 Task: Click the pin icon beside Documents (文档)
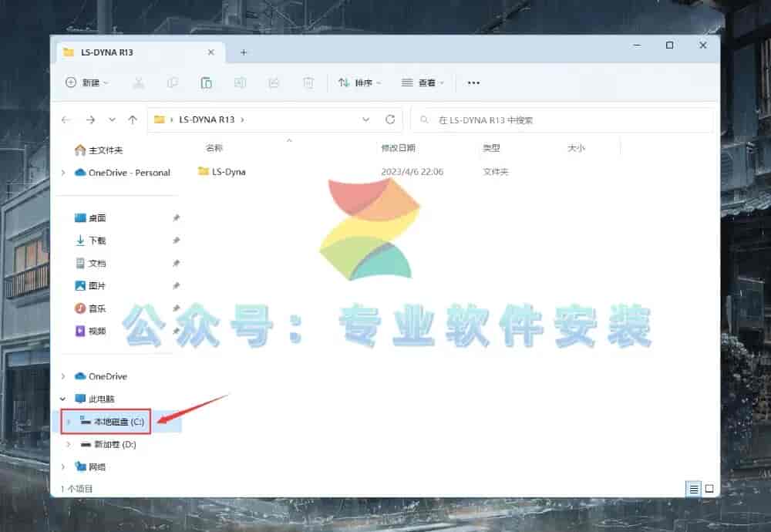pos(176,263)
